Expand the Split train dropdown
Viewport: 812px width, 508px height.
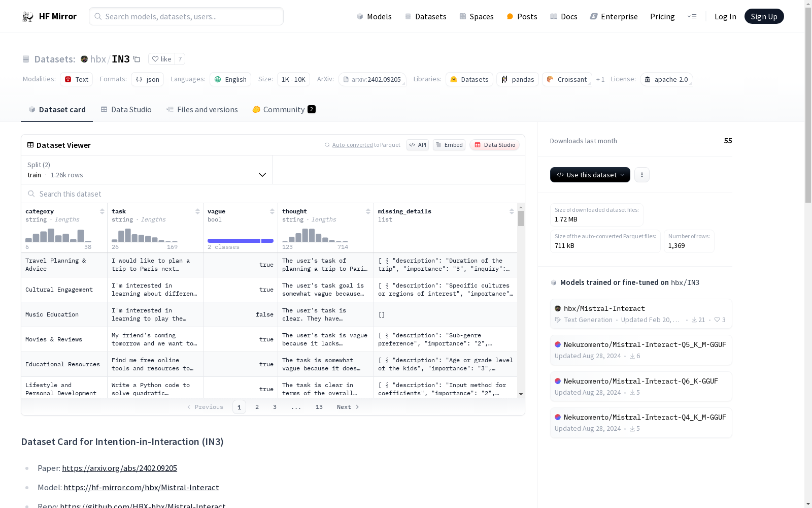[147, 170]
